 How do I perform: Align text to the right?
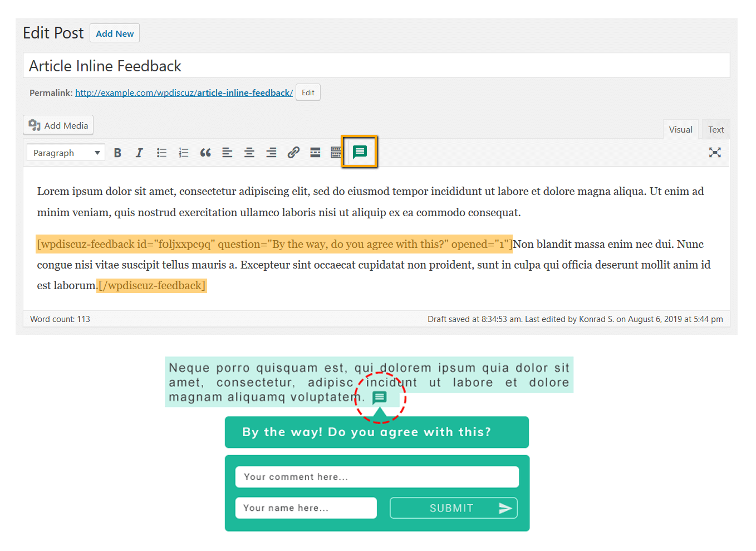[271, 153]
